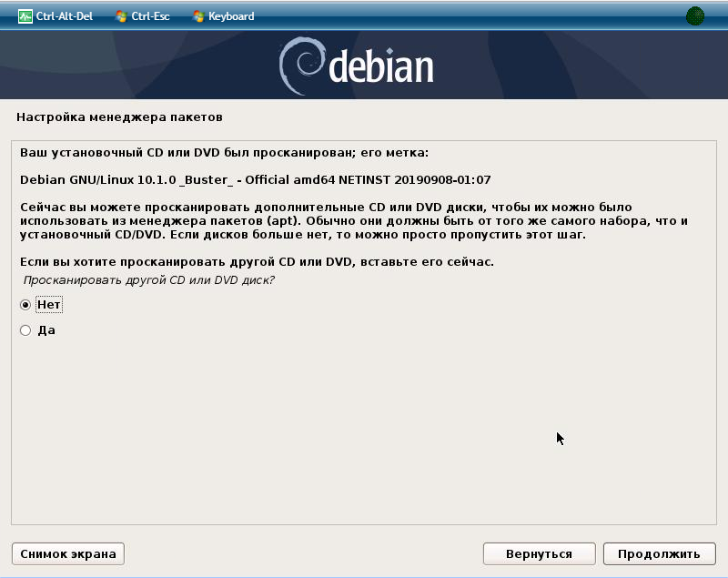Click the "Вернуться" button
Image resolution: width=728 pixels, height=578 pixels.
(539, 553)
